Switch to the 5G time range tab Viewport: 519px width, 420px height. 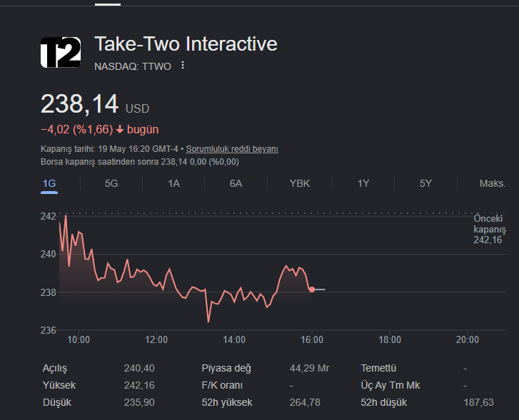click(x=111, y=183)
